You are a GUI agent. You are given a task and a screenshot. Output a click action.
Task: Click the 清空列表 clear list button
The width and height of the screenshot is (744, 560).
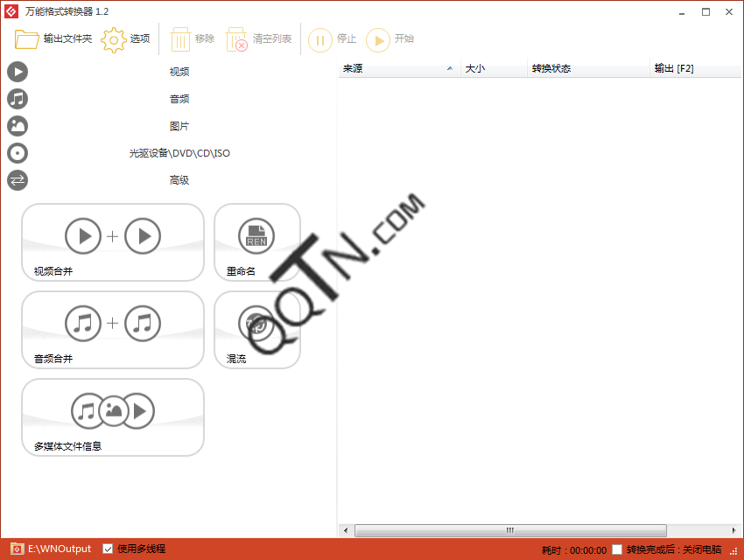259,39
